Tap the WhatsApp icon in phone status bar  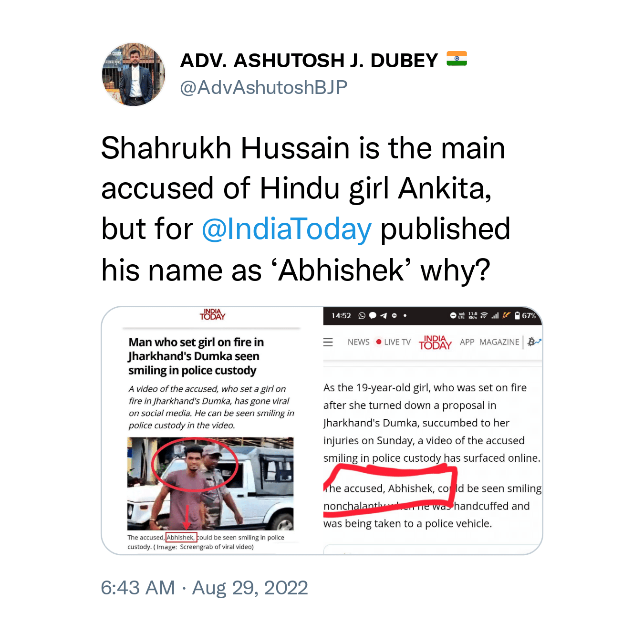click(362, 315)
